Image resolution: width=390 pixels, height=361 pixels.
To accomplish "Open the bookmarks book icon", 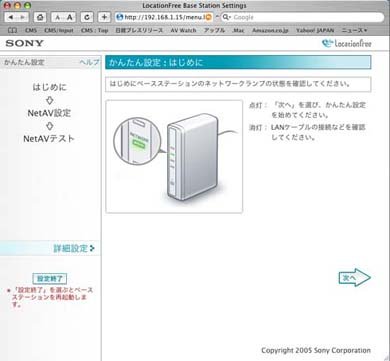I will click(x=12, y=30).
